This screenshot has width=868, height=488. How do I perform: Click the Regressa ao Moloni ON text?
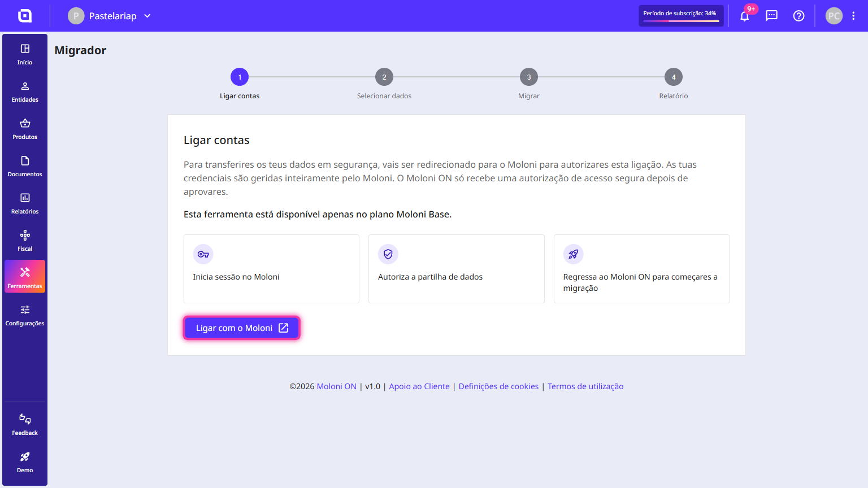[x=640, y=282]
